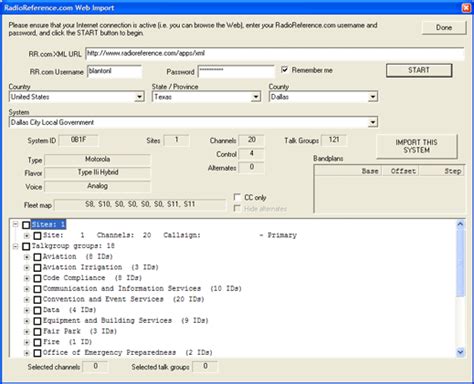The image size is (474, 384).
Task: Expand the Fire (1 ID) group
Action: [x=27, y=342]
